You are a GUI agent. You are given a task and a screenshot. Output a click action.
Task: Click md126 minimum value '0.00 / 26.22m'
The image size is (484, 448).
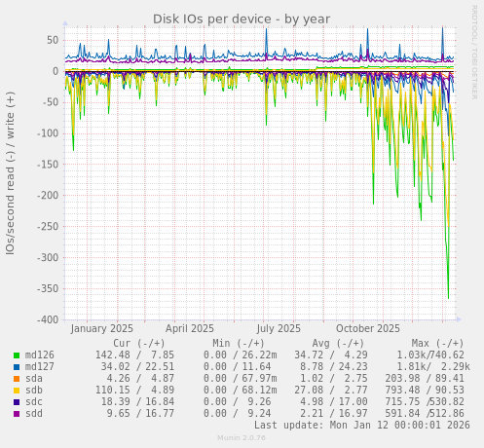click(241, 355)
